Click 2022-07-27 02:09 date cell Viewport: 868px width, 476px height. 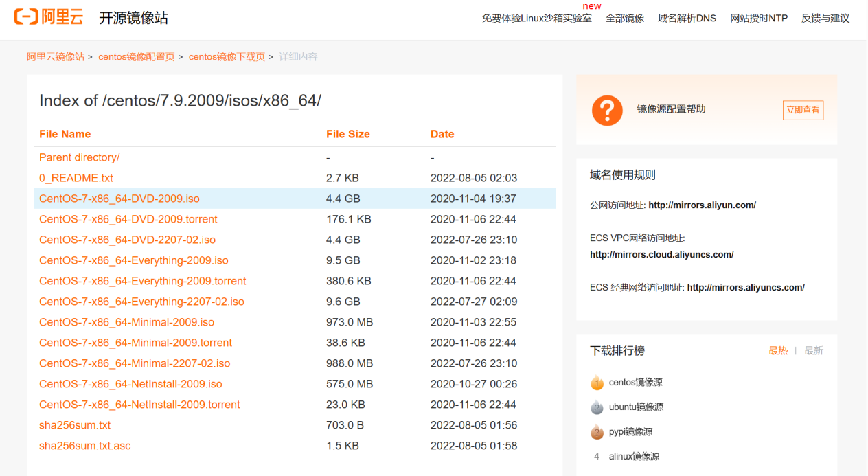coord(474,302)
